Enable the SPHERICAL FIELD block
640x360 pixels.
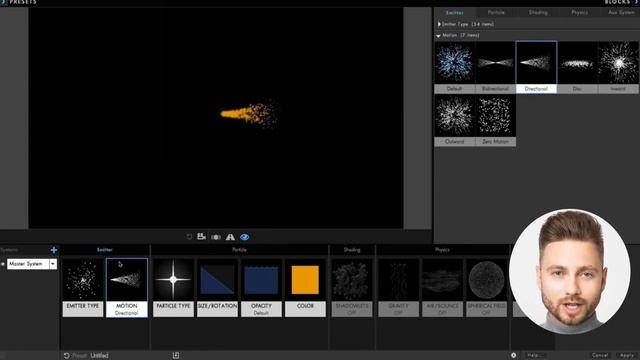tap(487, 287)
